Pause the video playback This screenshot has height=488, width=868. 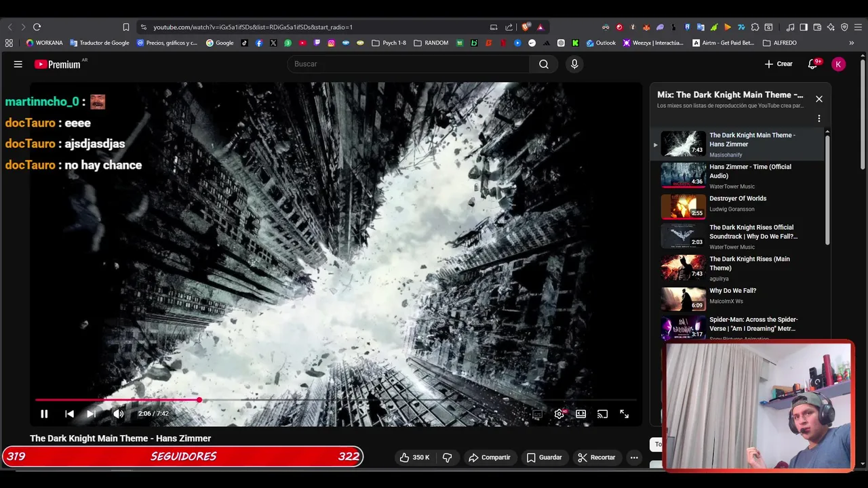[44, 413]
